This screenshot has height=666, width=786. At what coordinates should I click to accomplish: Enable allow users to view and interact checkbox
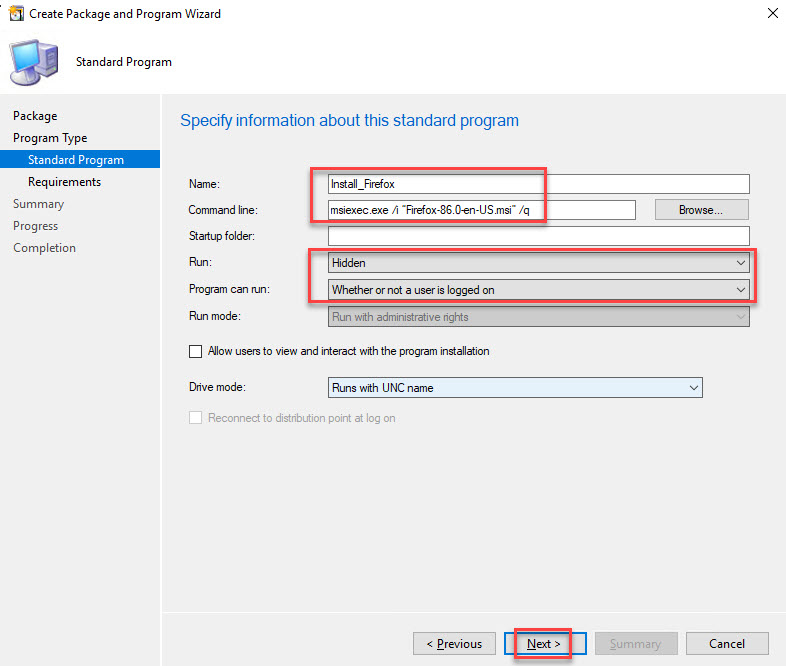(195, 352)
